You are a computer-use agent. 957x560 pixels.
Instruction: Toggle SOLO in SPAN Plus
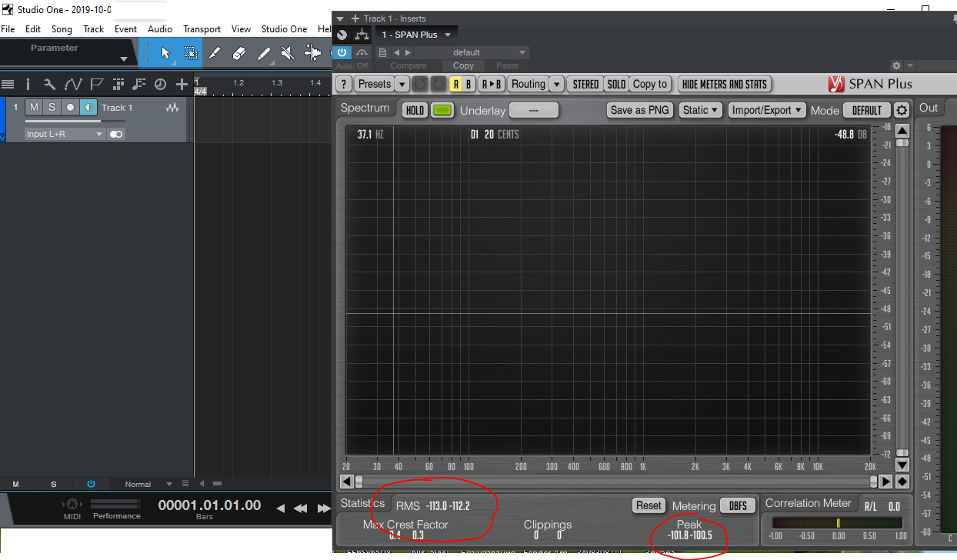coord(616,84)
